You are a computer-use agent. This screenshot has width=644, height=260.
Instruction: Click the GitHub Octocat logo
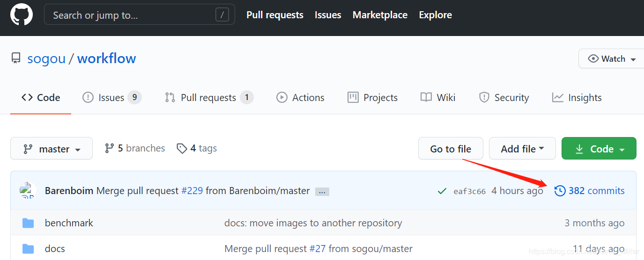[22, 15]
